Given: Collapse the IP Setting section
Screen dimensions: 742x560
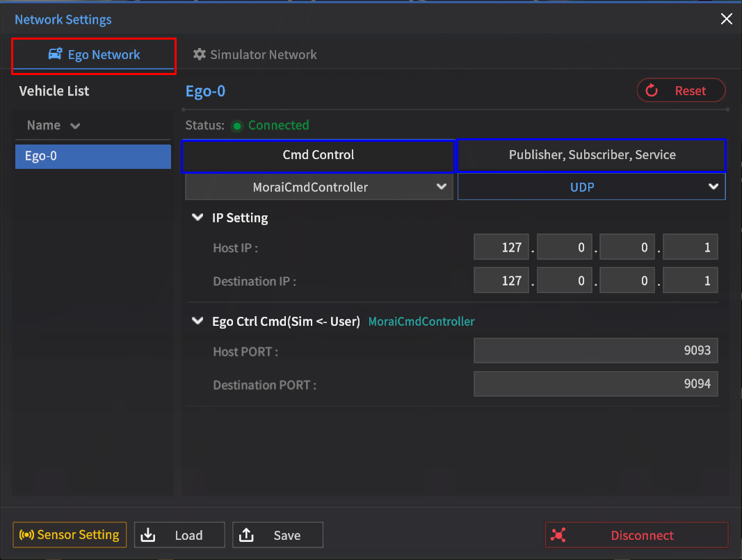Looking at the screenshot, I should coord(197,217).
